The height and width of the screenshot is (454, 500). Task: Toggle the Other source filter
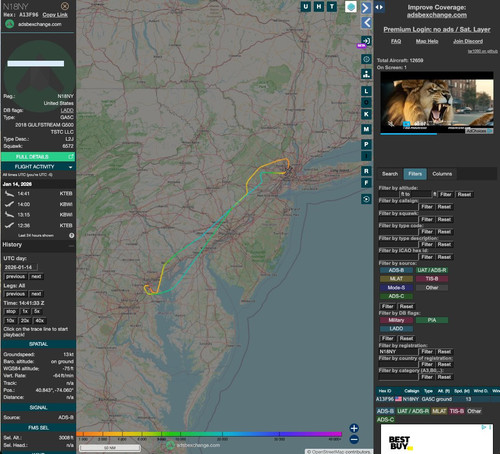click(432, 287)
